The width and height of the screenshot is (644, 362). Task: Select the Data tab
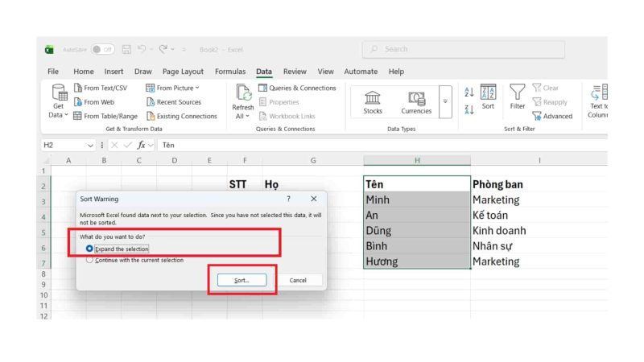click(264, 72)
